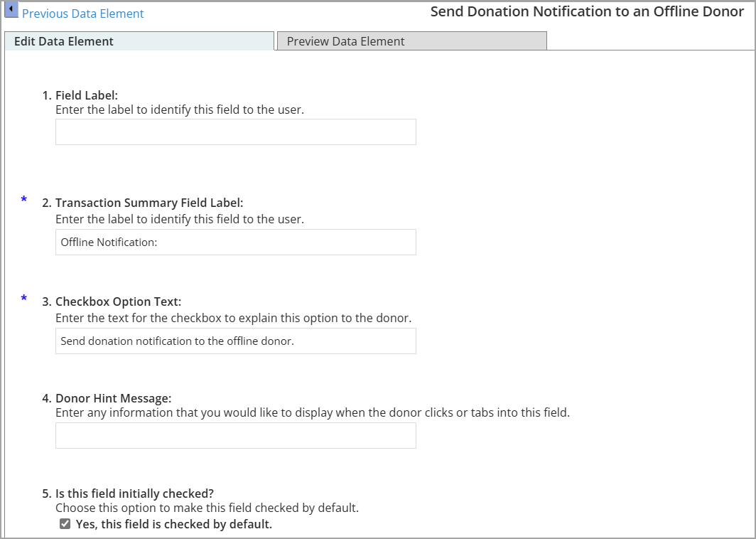Screen dimensions: 756x539
Task: Click the 'Enter the text for the checkbox' description
Action: [233, 318]
